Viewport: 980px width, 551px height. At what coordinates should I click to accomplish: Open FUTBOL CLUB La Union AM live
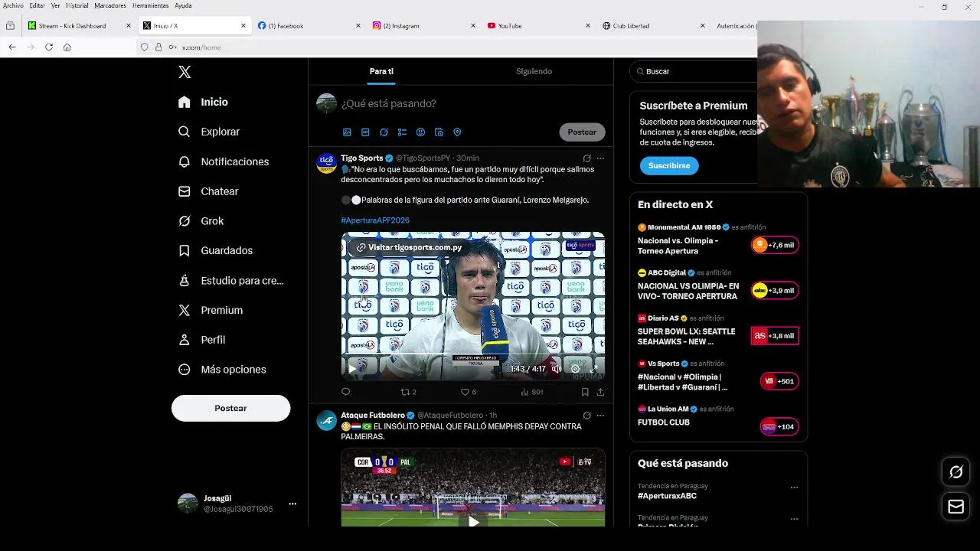(664, 422)
